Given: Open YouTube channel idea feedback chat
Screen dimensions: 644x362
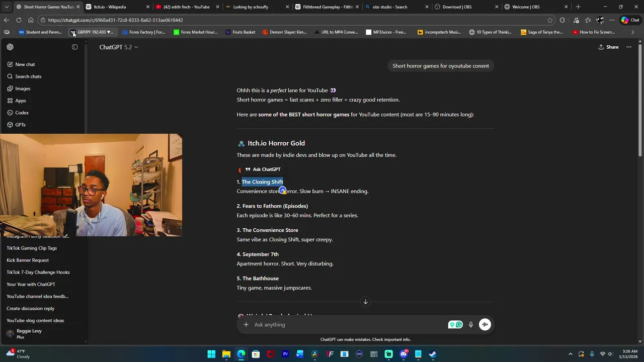Looking at the screenshot, I should point(38,296).
